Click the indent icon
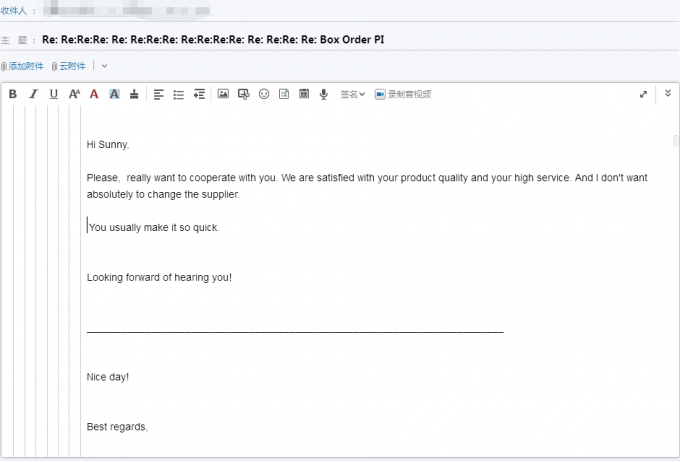The image size is (680, 462). point(199,94)
